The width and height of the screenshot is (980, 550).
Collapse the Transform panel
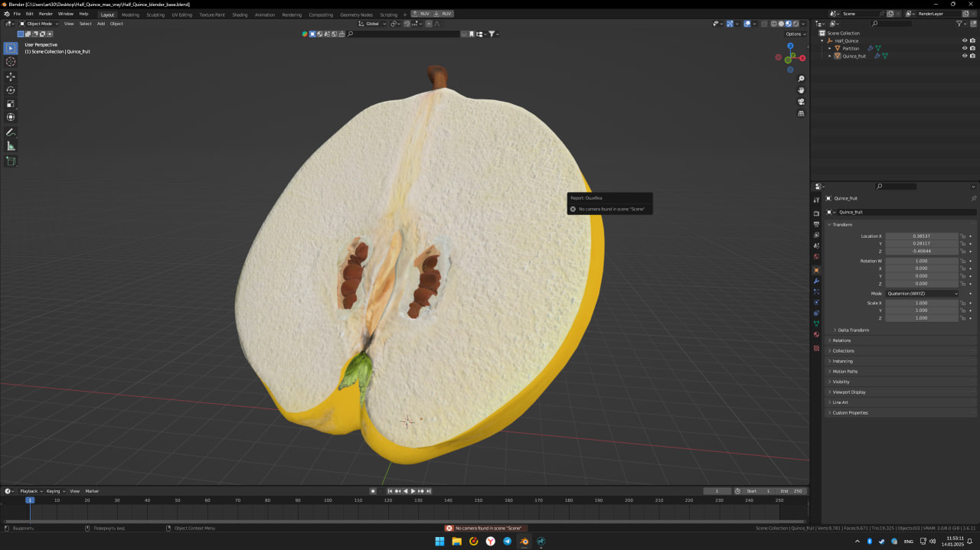tap(842, 225)
